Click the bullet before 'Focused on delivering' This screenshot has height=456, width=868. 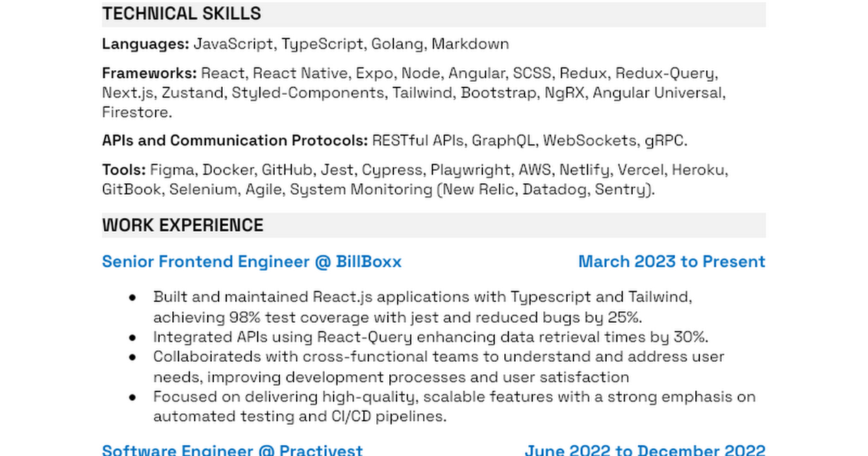click(132, 397)
